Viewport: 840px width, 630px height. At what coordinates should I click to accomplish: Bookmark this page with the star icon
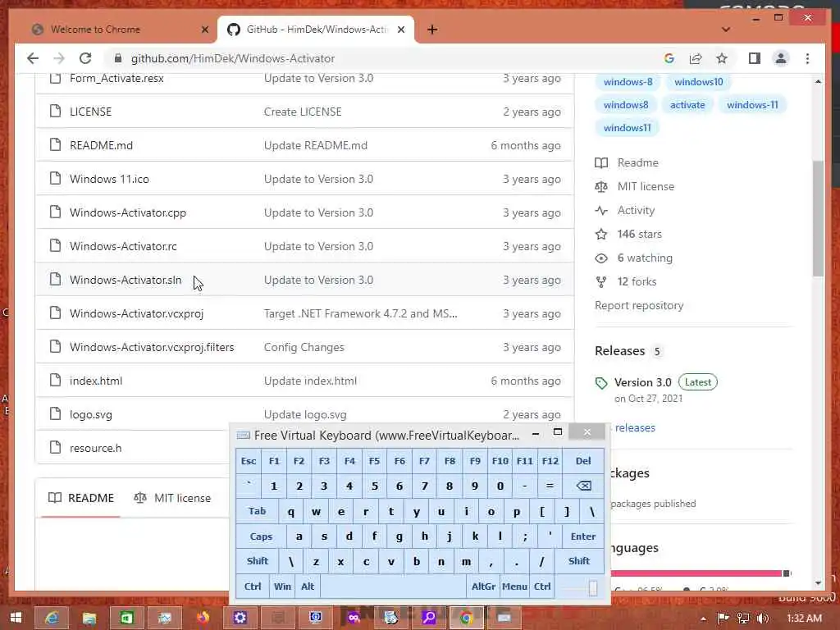pos(722,58)
